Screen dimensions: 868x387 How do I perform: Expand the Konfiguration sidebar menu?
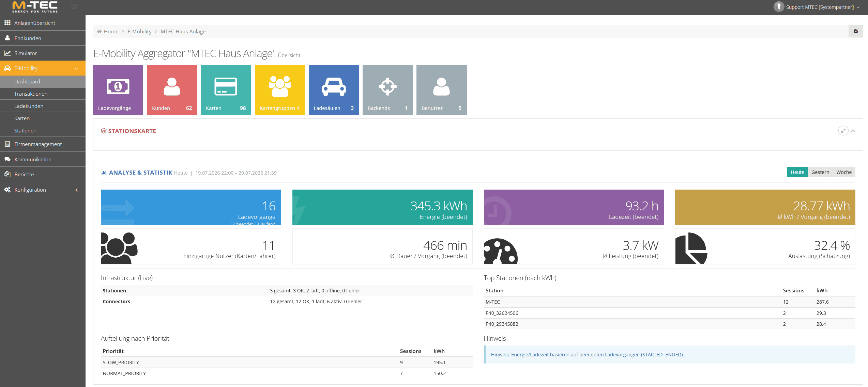(x=76, y=190)
